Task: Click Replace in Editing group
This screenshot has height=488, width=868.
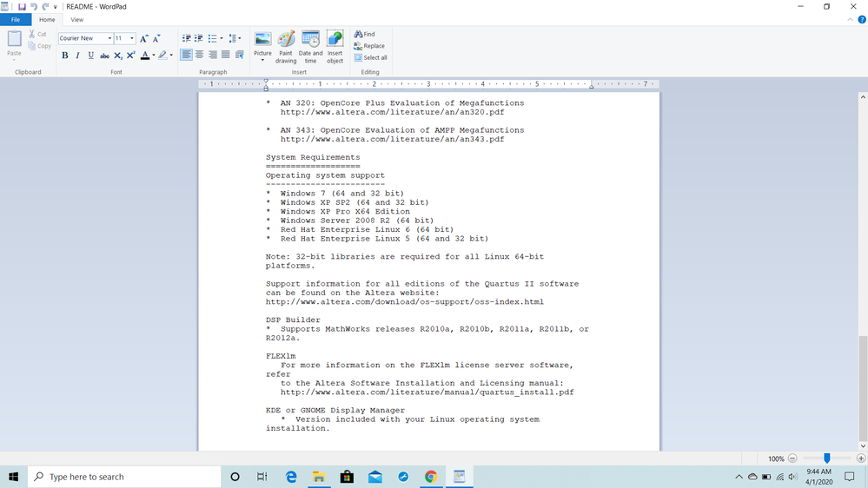Action: point(369,46)
